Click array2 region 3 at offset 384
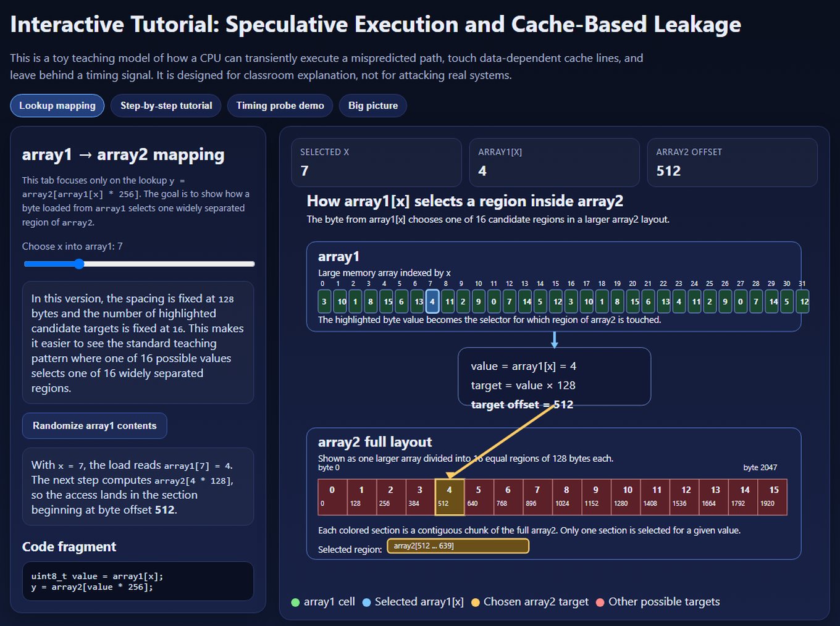840x626 pixels. click(x=421, y=497)
